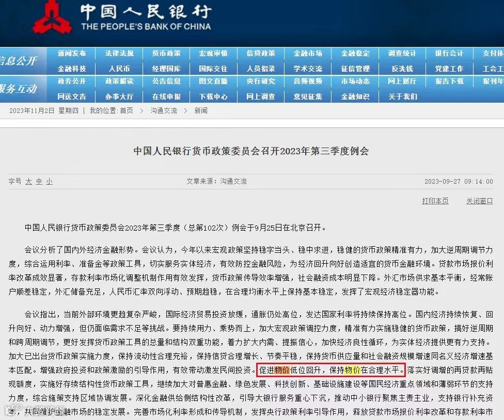Click the 文章来源：沟通交流 source text
This screenshot has width=504, height=420.
(x=217, y=182)
